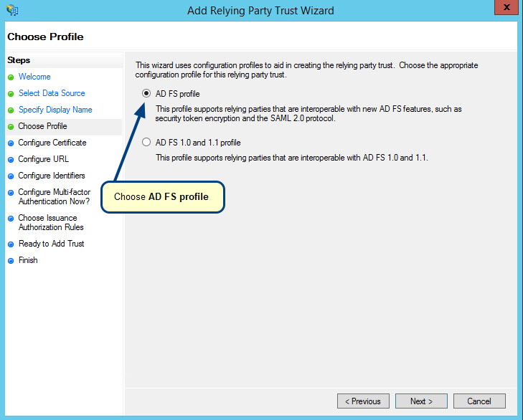Viewport: 523px width, 420px height.
Task: Click the blue bullet beside Choose Issuance
Action: point(11,219)
